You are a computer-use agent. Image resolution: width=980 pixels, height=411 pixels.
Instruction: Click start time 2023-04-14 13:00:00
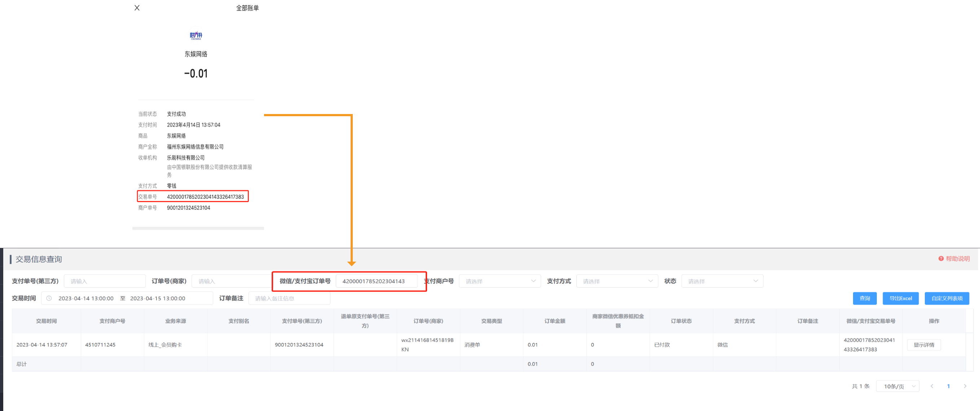pyautogui.click(x=86, y=298)
